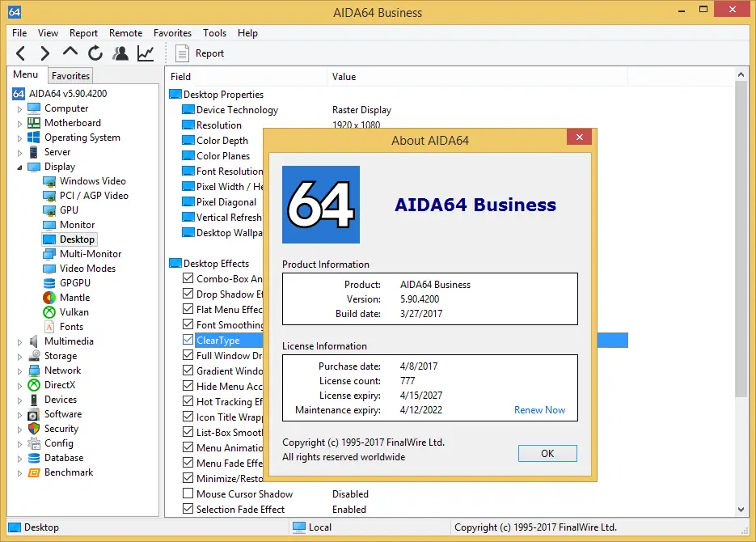
Task: Select the GPGPU database-style icon
Action: coord(49,283)
